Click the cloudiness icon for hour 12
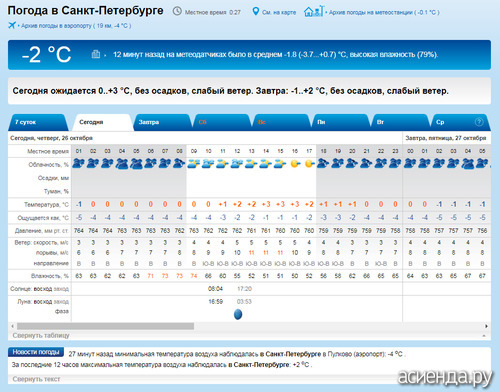 tap(237, 164)
